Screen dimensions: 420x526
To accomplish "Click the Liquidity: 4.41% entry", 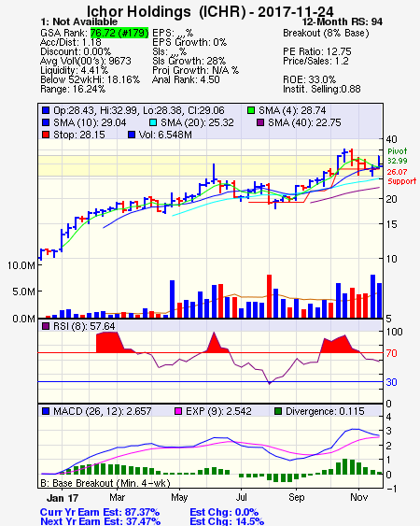I will click(x=74, y=70).
